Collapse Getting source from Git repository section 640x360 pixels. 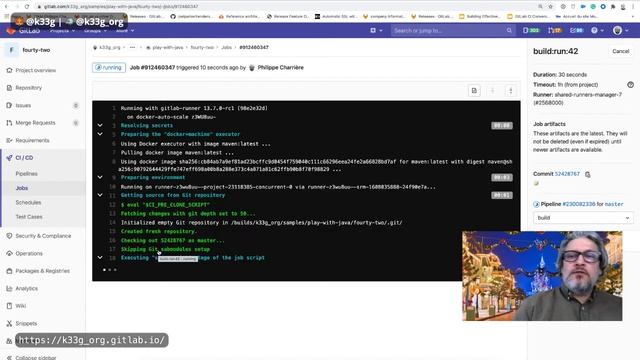pyautogui.click(x=100, y=195)
